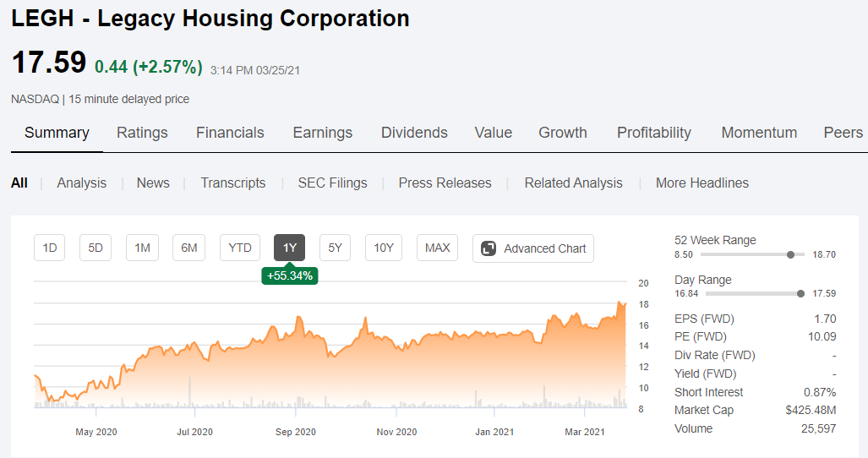868x458 pixels.
Task: Open the Advanced Chart button
Action: tap(533, 248)
